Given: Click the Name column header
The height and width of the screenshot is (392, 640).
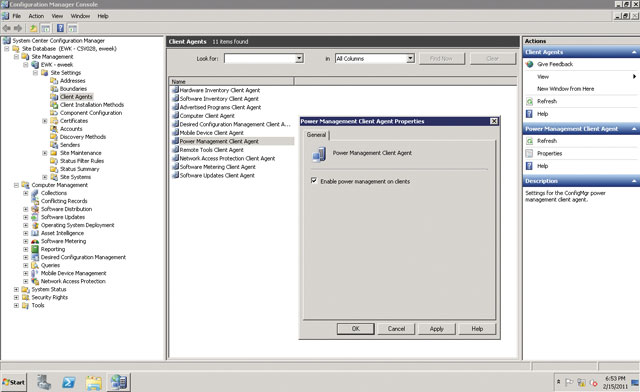Looking at the screenshot, I should (x=231, y=81).
